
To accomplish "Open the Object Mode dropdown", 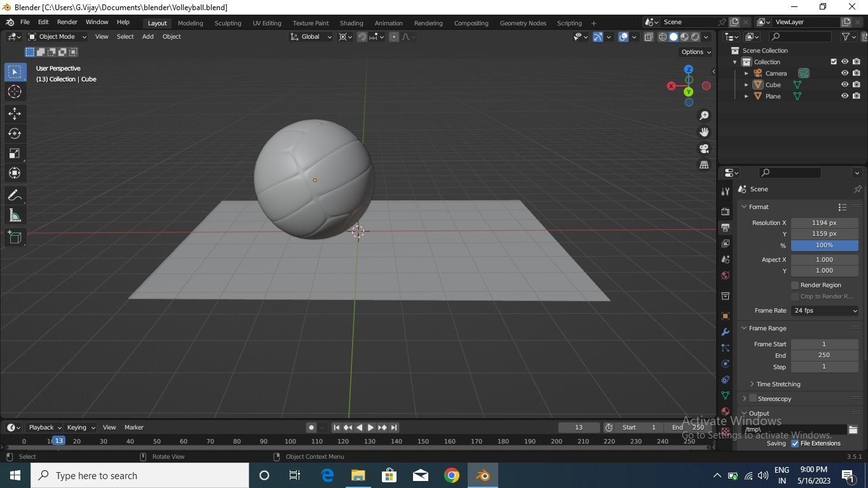I will (57, 37).
